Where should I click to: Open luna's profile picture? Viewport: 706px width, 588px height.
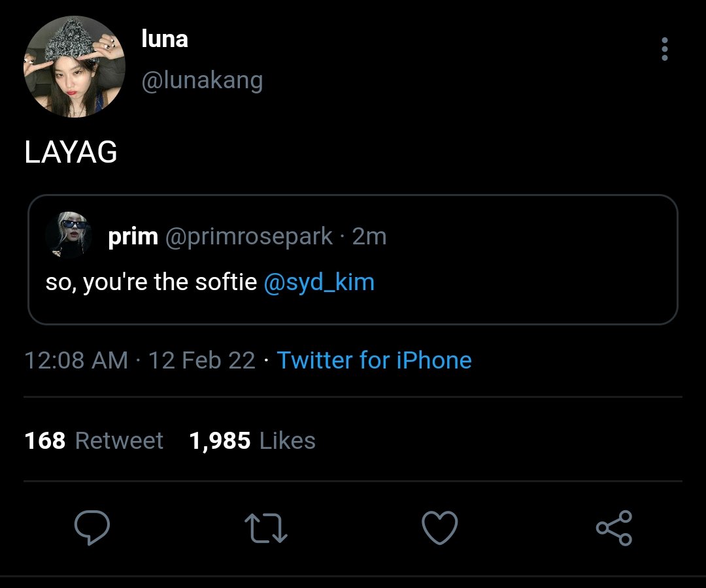[75, 67]
